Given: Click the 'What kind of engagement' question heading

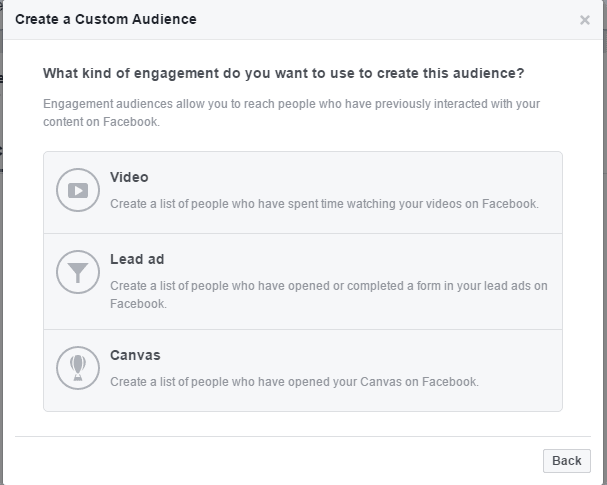Looking at the screenshot, I should 283,73.
